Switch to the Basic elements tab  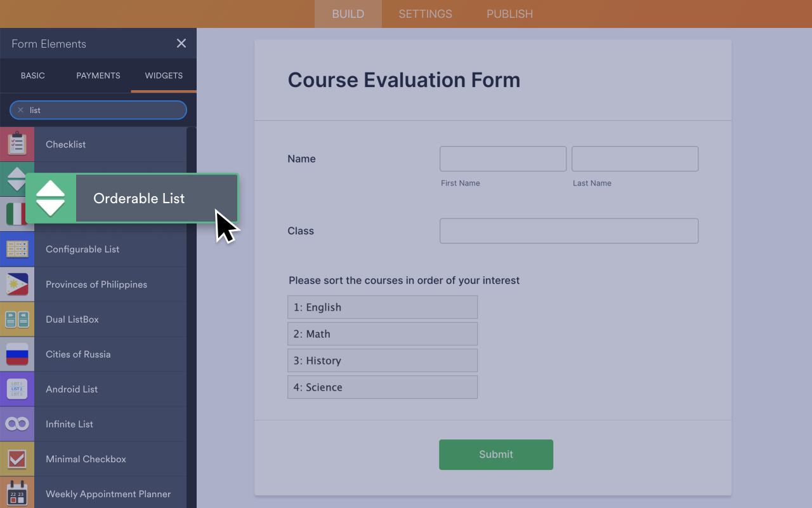coord(33,76)
